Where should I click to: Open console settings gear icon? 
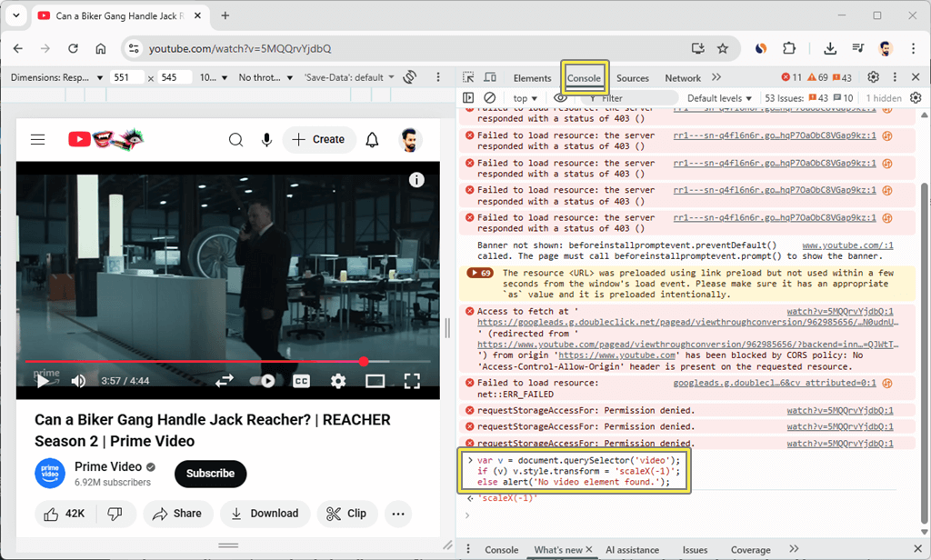916,98
